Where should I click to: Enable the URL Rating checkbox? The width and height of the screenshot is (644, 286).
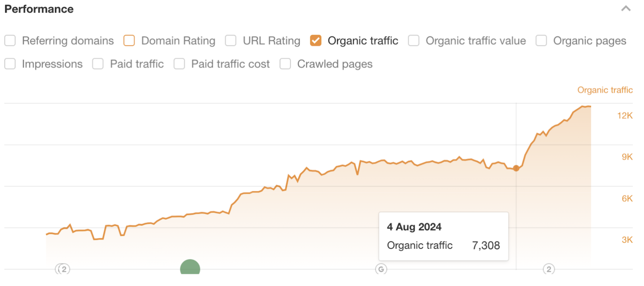[230, 41]
